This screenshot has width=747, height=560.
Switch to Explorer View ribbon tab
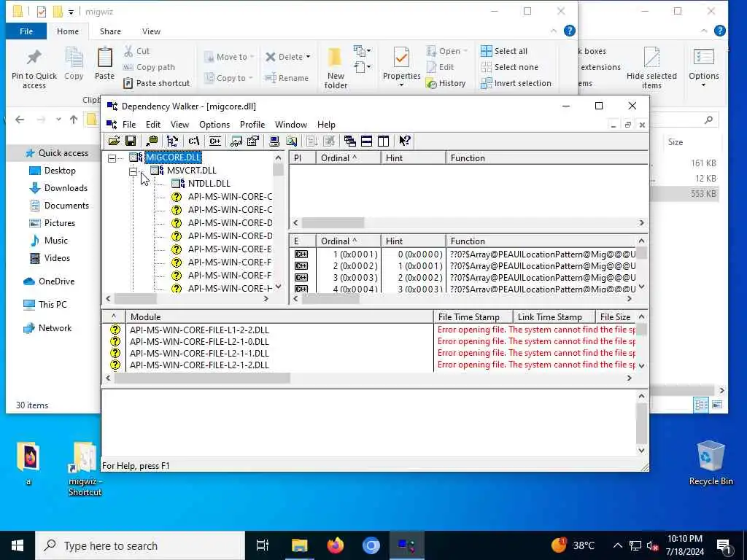[x=151, y=31]
